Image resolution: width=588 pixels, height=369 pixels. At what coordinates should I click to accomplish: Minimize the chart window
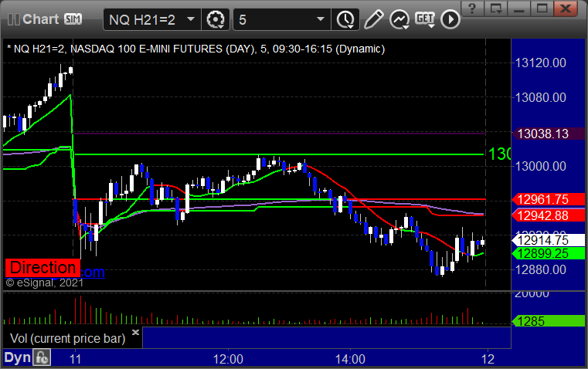(518, 8)
